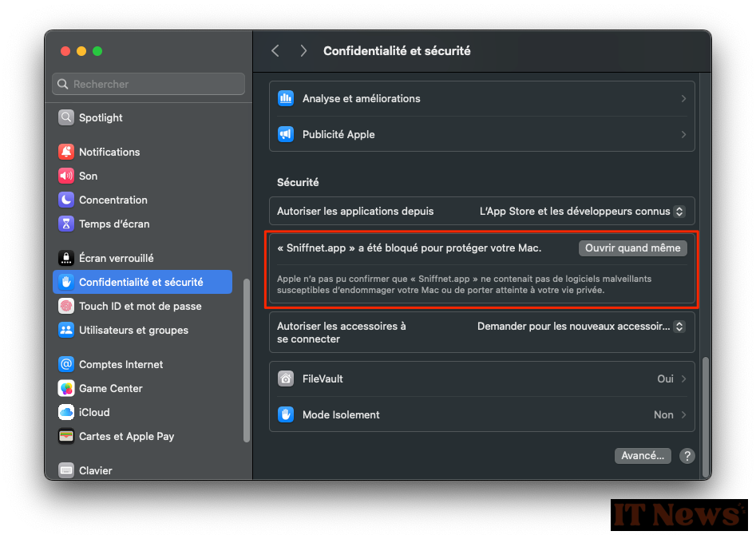Open the Temps d'écran hourglass icon
The image size is (756, 539).
tap(66, 224)
